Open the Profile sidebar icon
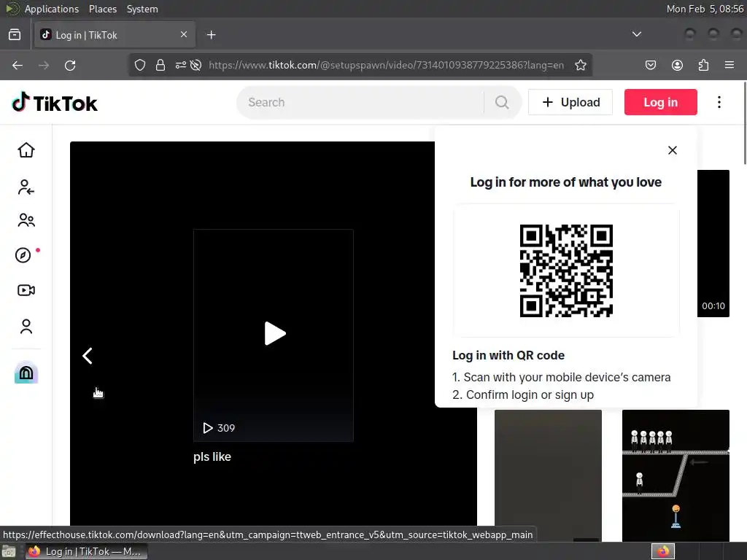 point(26,326)
